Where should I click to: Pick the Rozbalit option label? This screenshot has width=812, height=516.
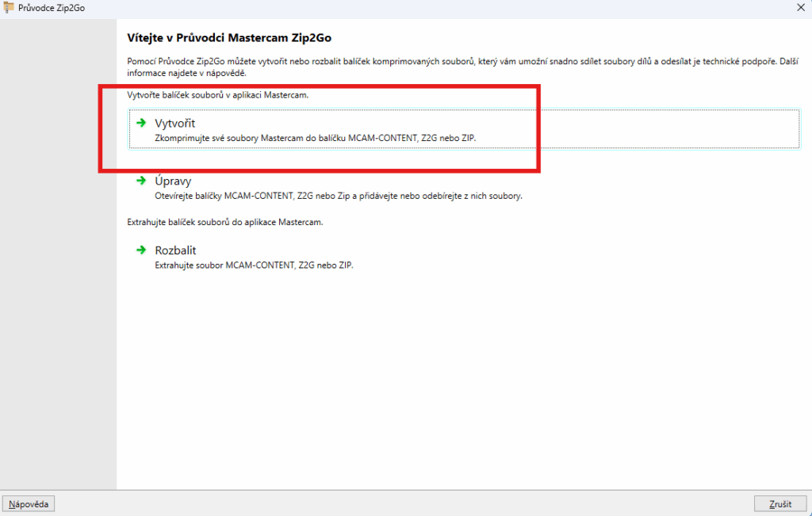[175, 250]
